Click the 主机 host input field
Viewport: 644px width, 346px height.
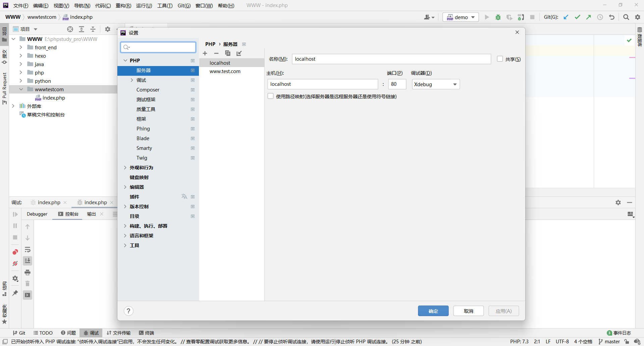point(323,84)
